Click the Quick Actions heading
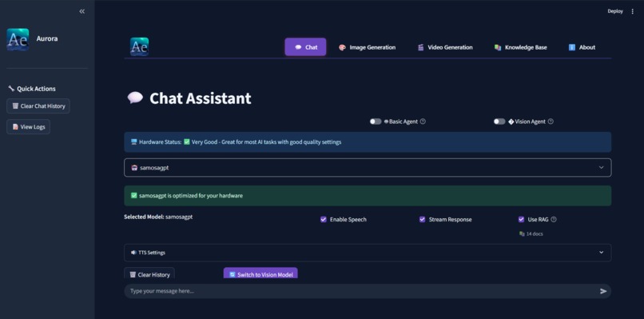This screenshot has width=644, height=319. click(32, 89)
